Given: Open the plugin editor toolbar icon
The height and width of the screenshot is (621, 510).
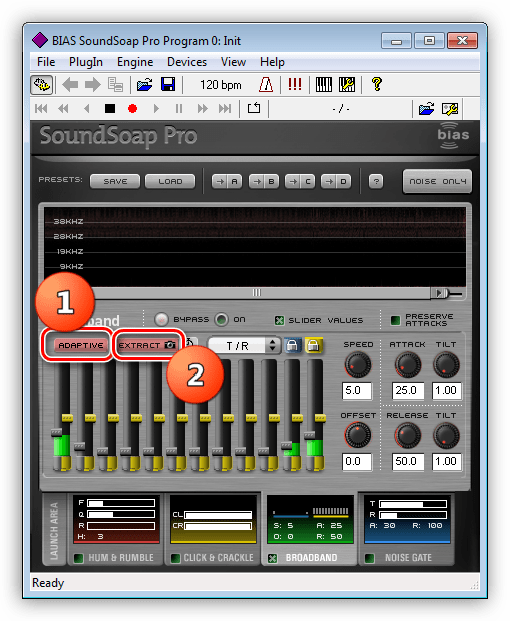Looking at the screenshot, I should pyautogui.click(x=42, y=85).
